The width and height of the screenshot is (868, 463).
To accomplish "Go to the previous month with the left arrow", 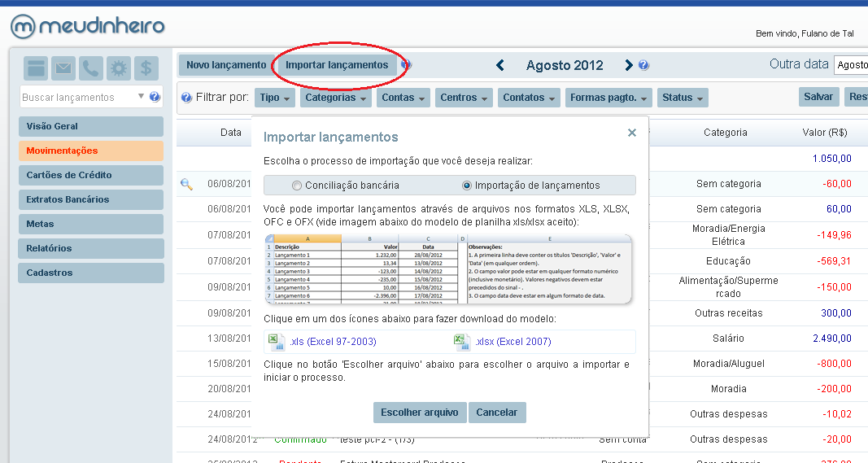I will click(500, 65).
